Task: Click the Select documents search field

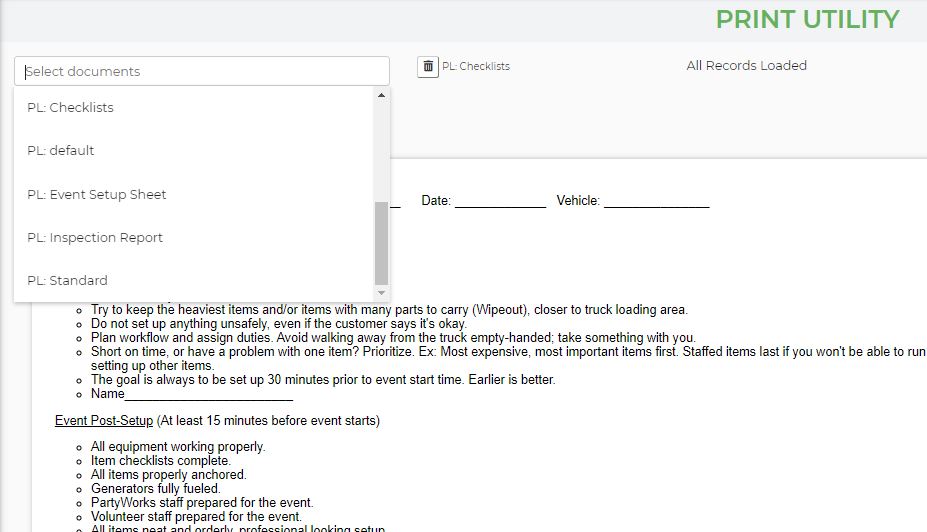Action: 201,71
